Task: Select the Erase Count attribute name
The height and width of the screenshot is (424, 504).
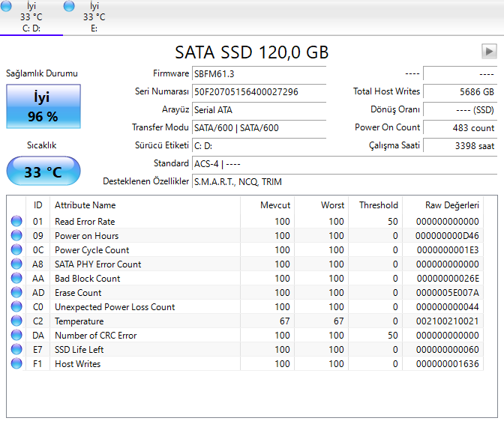Action: coord(78,293)
